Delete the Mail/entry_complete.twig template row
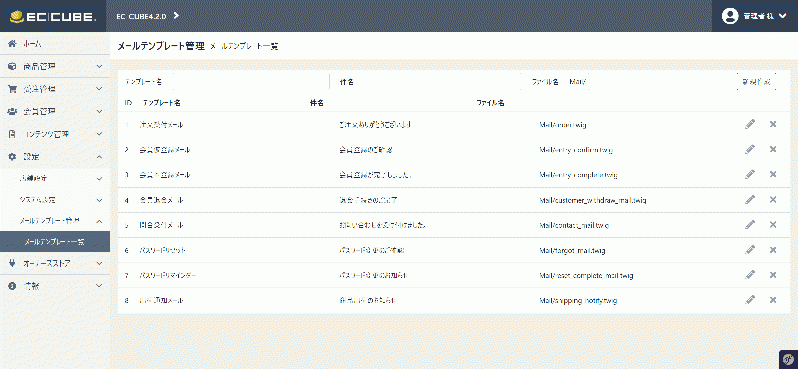The height and width of the screenshot is (369, 798). click(773, 174)
